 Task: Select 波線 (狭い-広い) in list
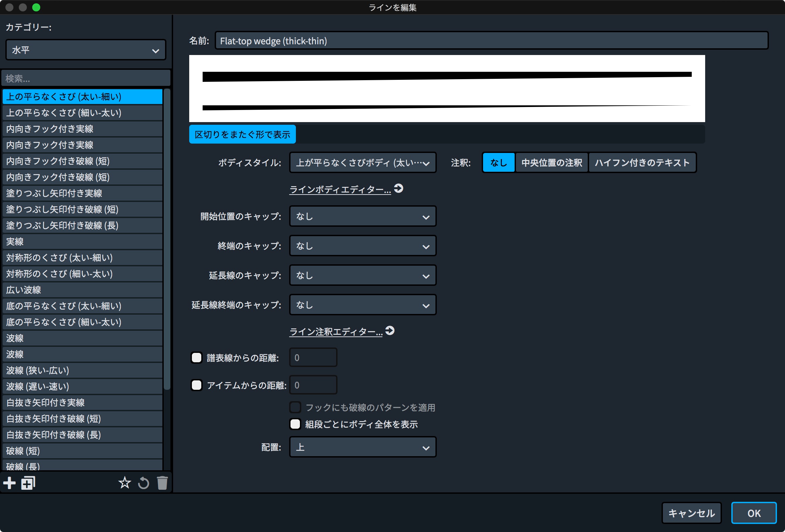coord(83,370)
